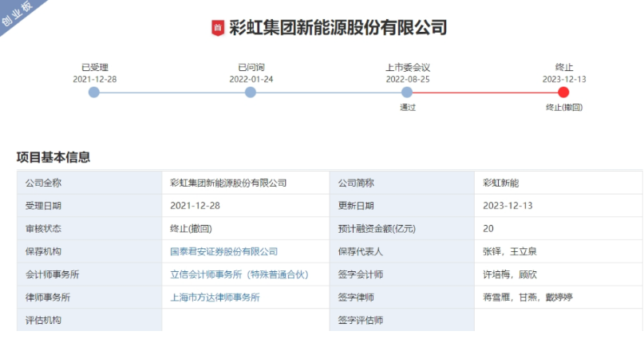Click the 会计师事务所 label cell
This screenshot has height=339, width=644.
89,274
